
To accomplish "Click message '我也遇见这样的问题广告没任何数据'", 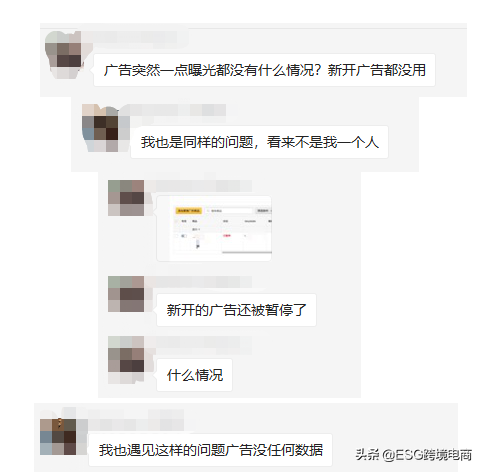I will pos(210,450).
